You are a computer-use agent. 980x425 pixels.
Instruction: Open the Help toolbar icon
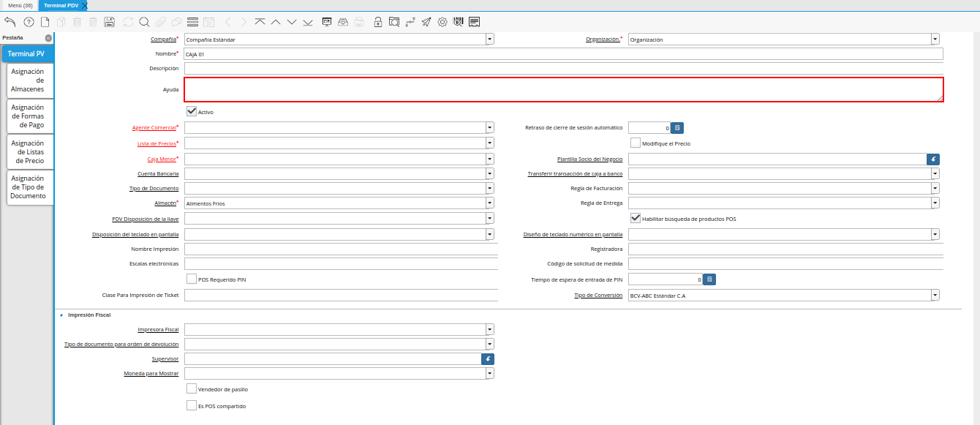[29, 22]
